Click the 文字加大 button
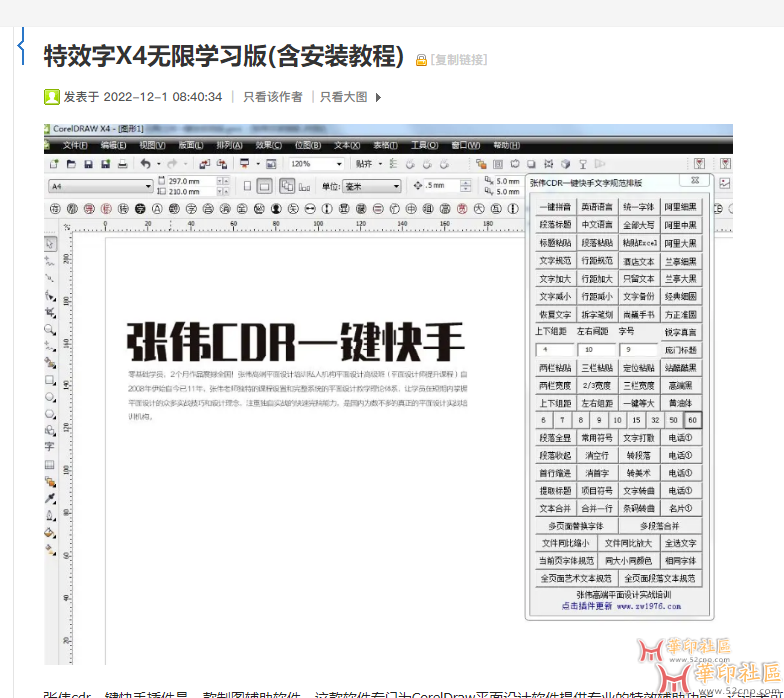This screenshot has height=698, width=784. (555, 279)
